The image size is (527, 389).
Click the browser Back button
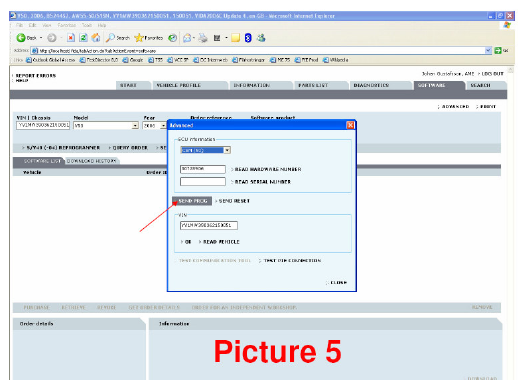click(x=26, y=38)
